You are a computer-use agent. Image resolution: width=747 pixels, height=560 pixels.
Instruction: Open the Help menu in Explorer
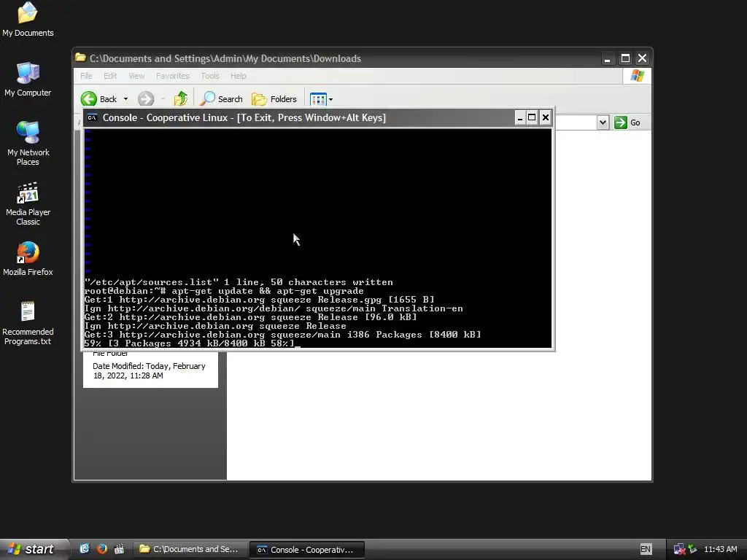point(239,76)
